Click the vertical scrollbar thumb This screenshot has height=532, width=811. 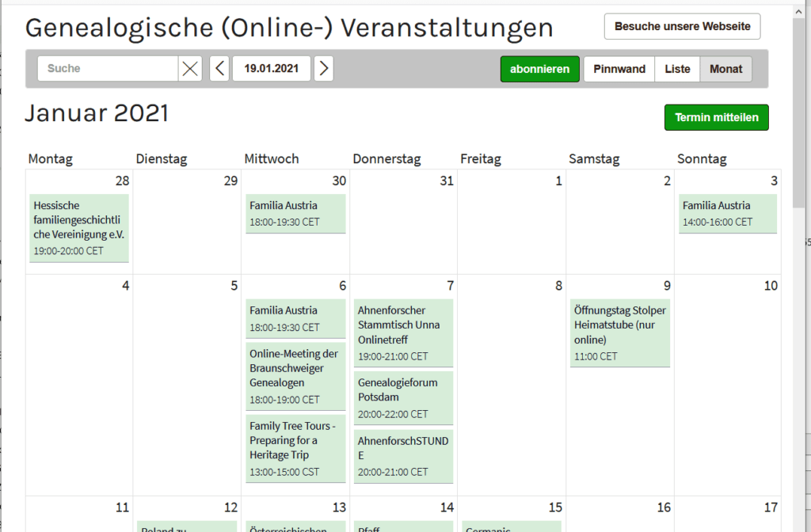[799, 114]
